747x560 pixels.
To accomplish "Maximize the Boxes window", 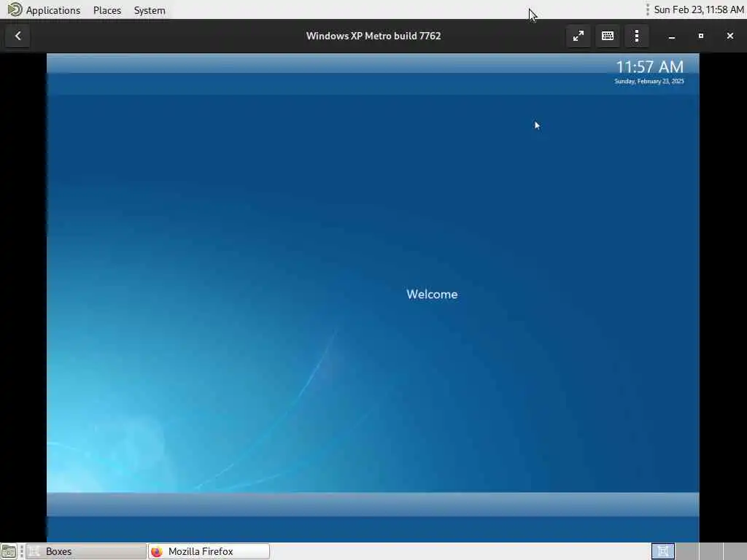I will coord(701,36).
